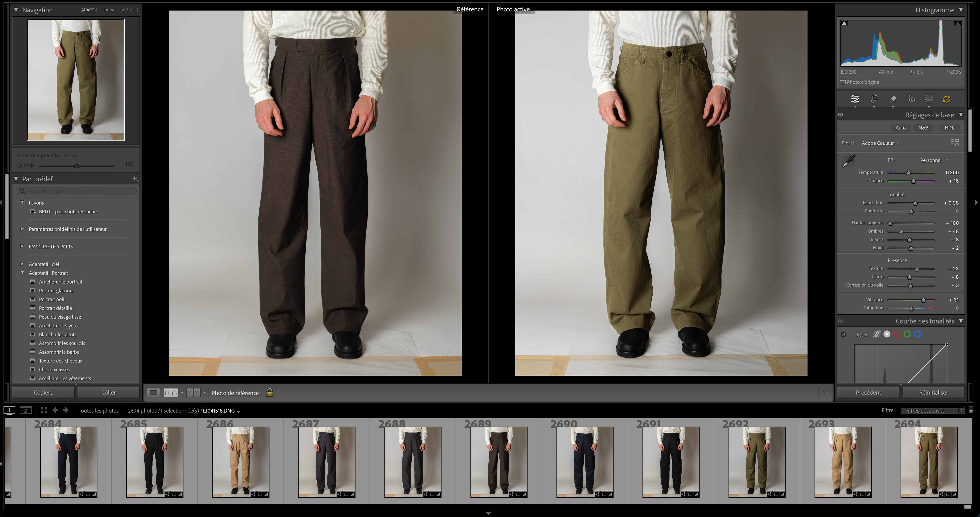Select the eraser/remove tool icon

(893, 99)
